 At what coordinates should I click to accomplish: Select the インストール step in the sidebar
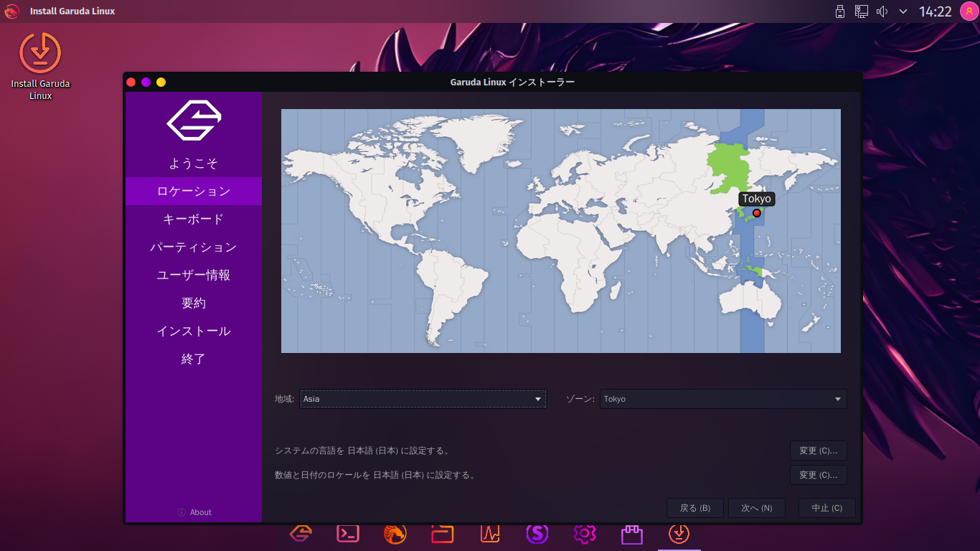tap(194, 331)
